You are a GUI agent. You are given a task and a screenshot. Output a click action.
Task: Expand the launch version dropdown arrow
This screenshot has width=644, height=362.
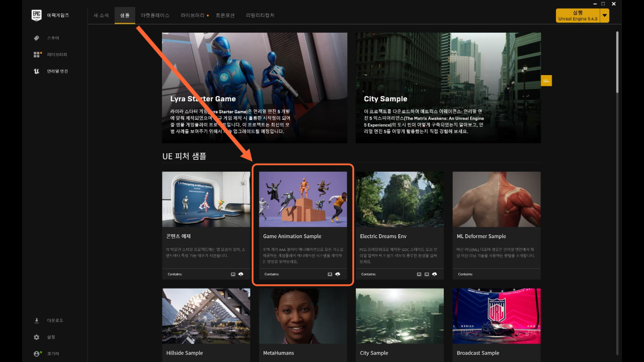[605, 16]
